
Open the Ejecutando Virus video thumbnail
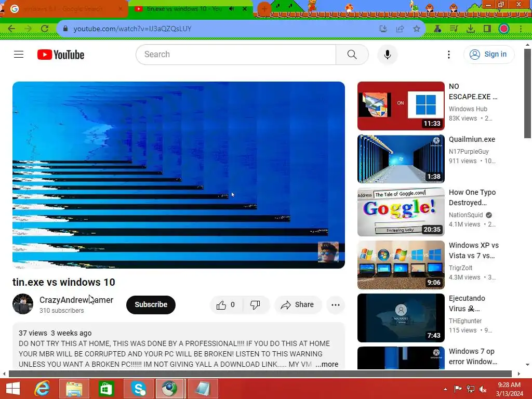coord(401,317)
